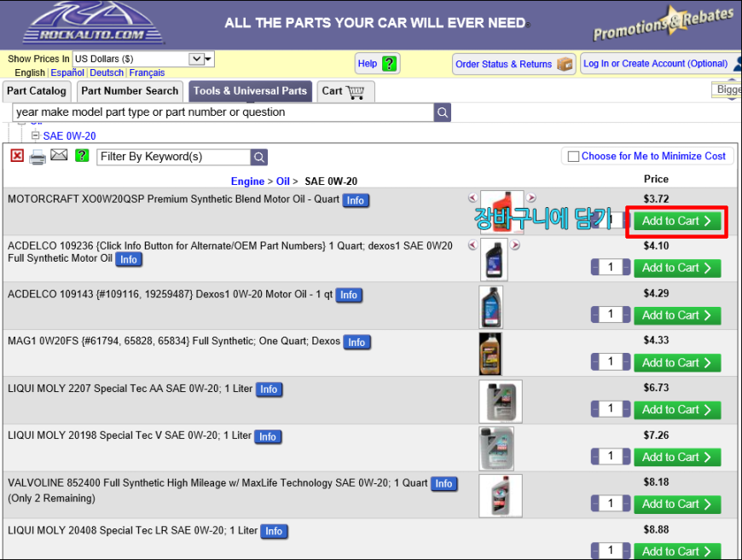Image resolution: width=742 pixels, height=560 pixels.
Task: Open Order Status & Returns
Action: pos(514,64)
